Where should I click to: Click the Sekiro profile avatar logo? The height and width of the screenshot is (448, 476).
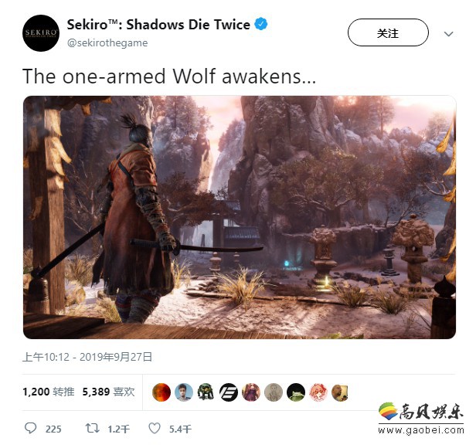41,33
